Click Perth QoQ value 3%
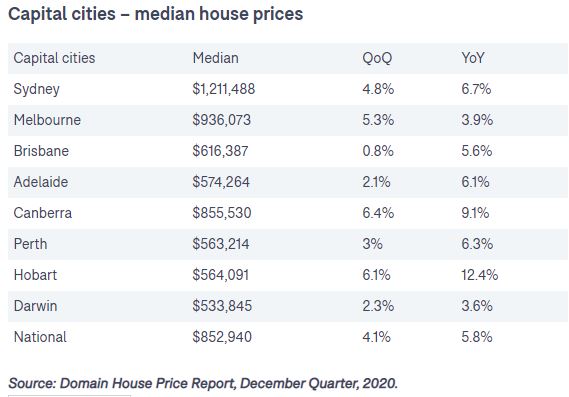Image resolution: width=569 pixels, height=397 pixels. 372,244
